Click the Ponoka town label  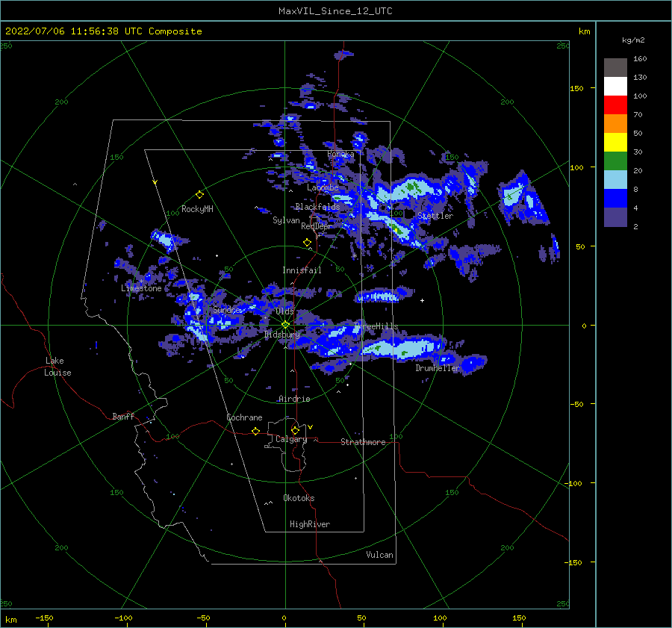[340, 154]
